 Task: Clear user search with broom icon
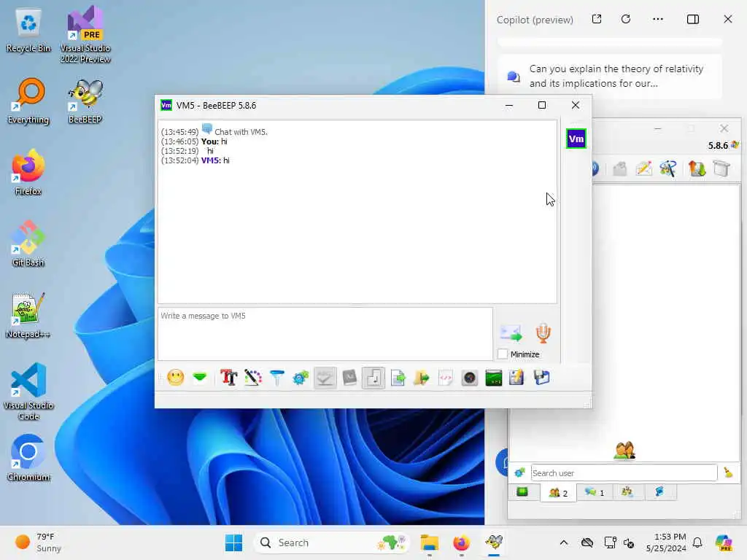(x=729, y=472)
